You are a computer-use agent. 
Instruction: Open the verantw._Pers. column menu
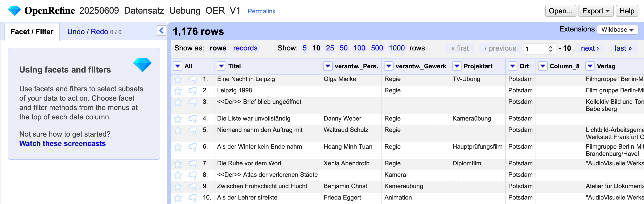pyautogui.click(x=328, y=66)
